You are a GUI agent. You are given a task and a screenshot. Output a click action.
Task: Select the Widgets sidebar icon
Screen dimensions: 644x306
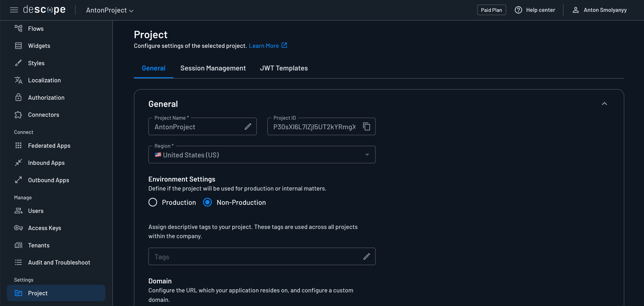[18, 45]
